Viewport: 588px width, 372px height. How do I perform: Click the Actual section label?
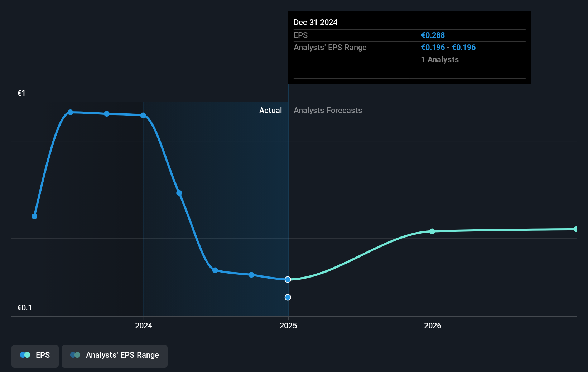coord(271,110)
